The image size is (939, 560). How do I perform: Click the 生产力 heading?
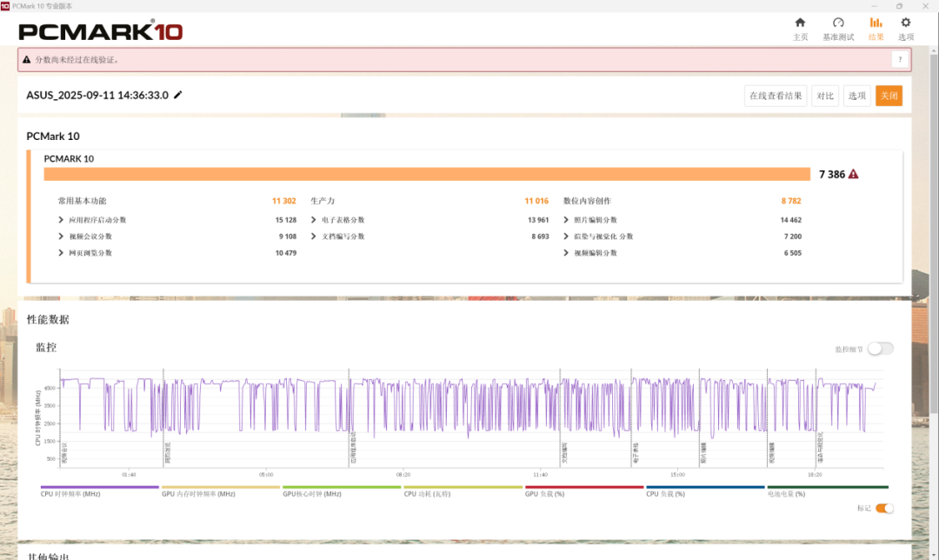323,201
